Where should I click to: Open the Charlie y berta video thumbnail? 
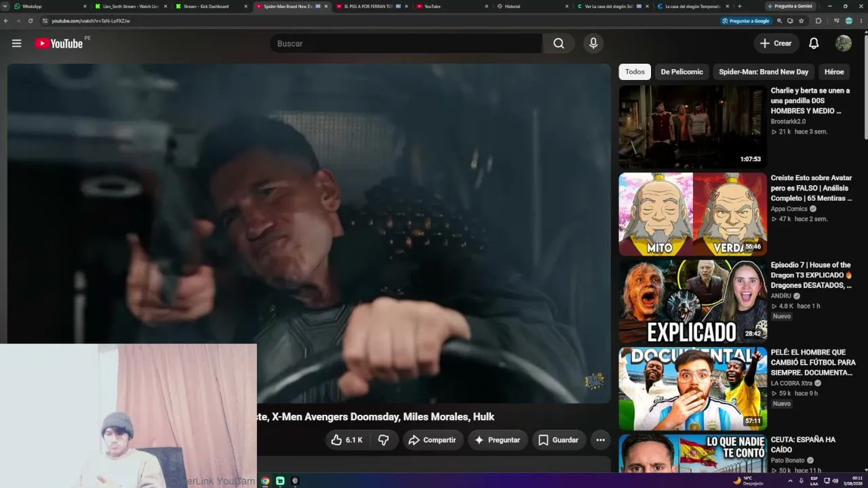point(692,127)
